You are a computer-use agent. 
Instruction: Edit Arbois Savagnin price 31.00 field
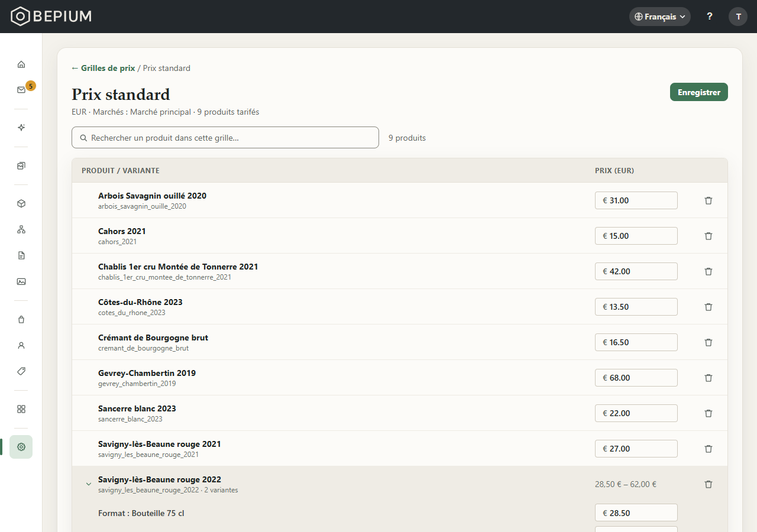coord(636,200)
